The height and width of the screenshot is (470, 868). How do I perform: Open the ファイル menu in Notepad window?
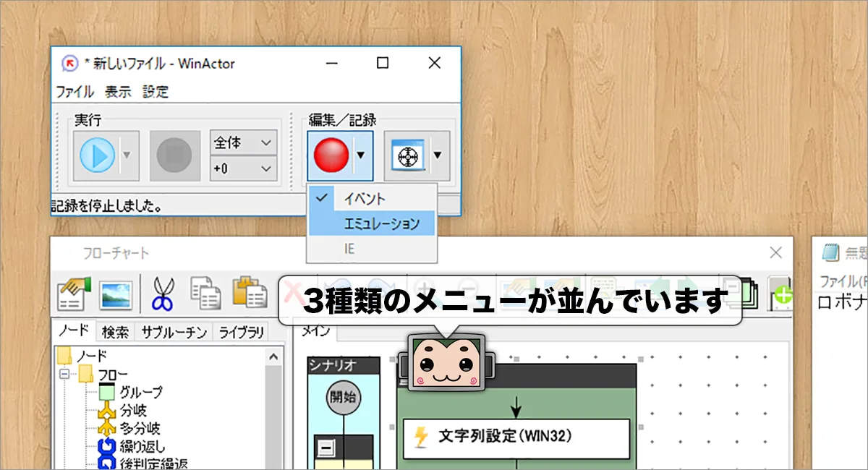click(843, 282)
